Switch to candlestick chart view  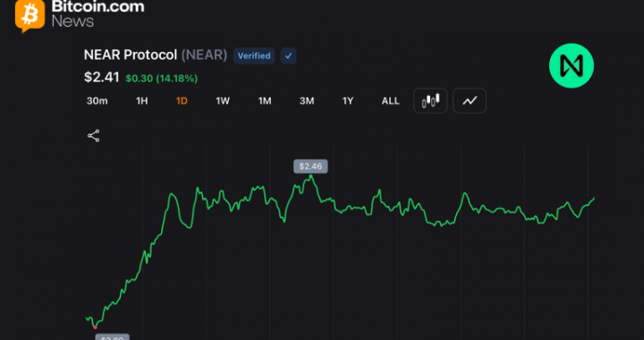(430, 100)
